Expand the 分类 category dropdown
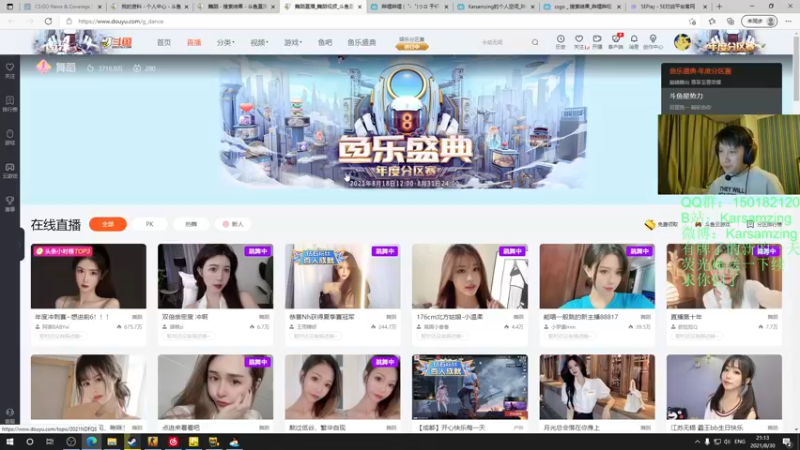The height and width of the screenshot is (450, 800). 225,42
